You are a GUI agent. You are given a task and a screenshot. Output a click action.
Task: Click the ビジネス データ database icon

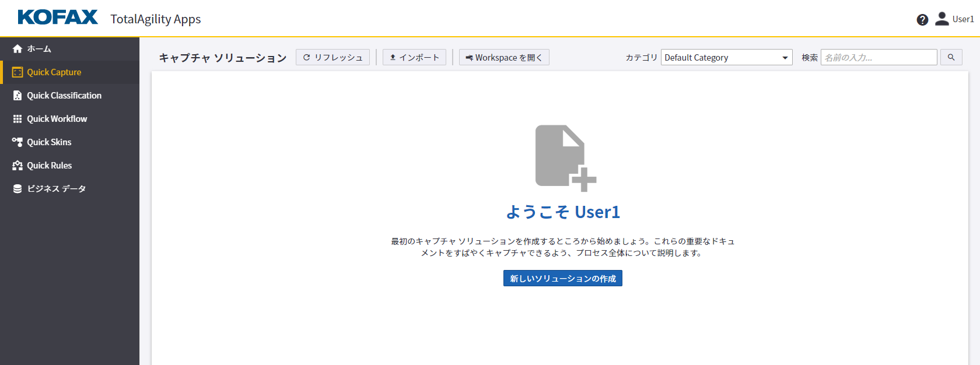pos(17,189)
